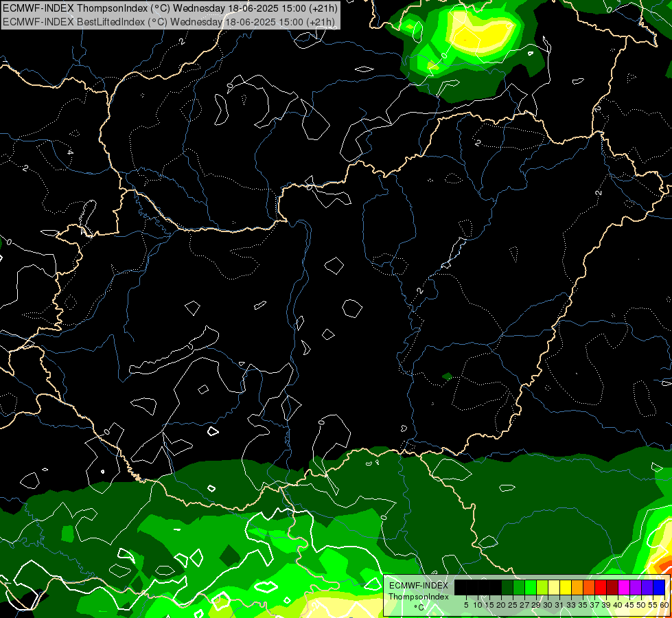Screen dimensions: 672x618
Task: Select the dark red 39–40 legend swatch
Action: [x=612, y=587]
